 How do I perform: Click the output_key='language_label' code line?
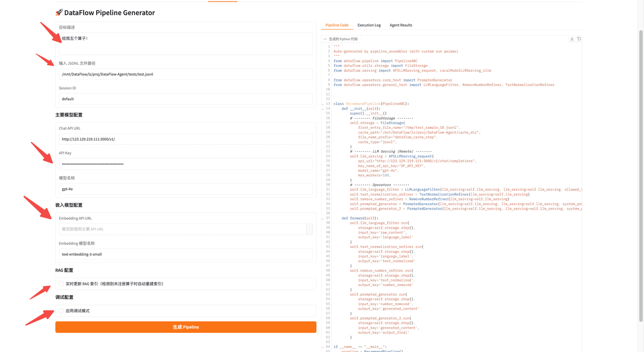coord(385,237)
